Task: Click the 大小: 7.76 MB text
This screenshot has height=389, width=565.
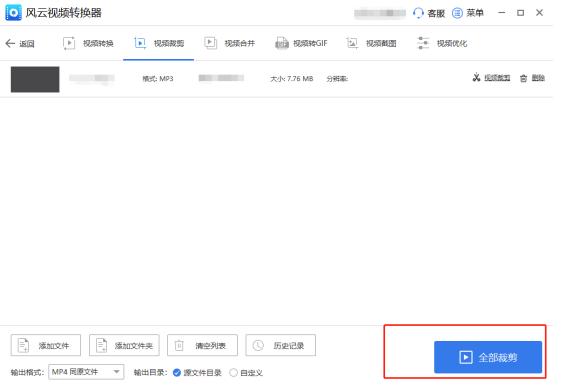Action: (292, 79)
